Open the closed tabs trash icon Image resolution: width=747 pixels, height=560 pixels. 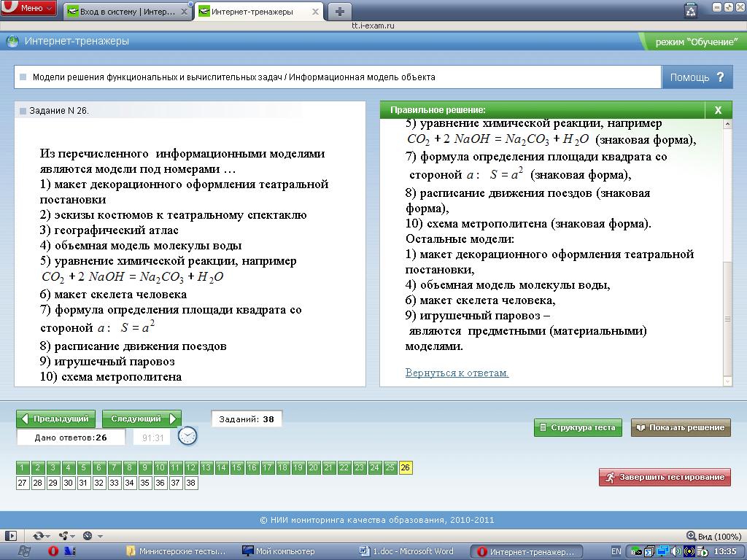(690, 10)
